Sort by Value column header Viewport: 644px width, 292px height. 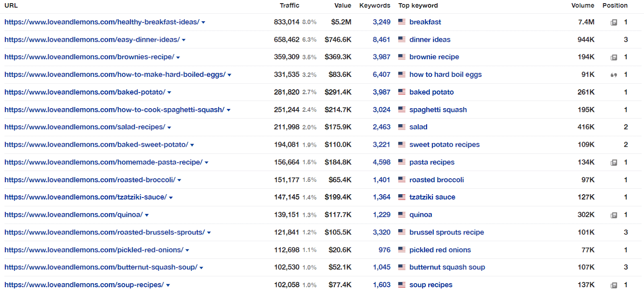pyautogui.click(x=343, y=5)
